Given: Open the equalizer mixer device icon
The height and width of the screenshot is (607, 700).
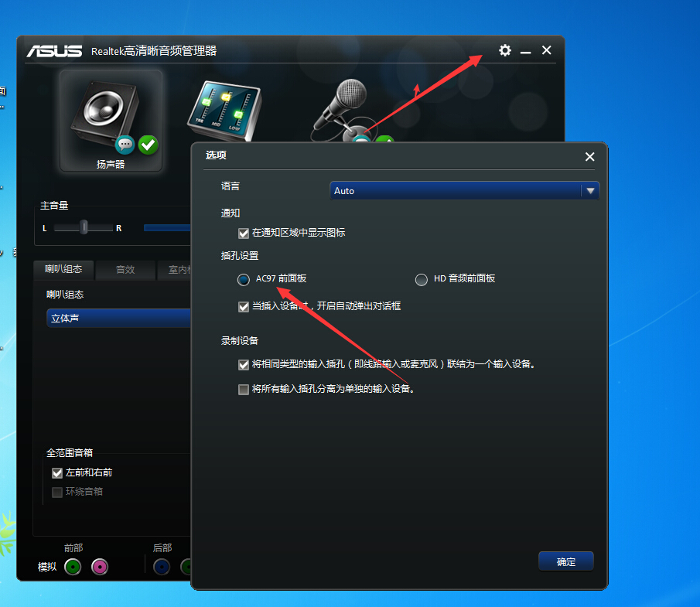Looking at the screenshot, I should click(x=224, y=111).
